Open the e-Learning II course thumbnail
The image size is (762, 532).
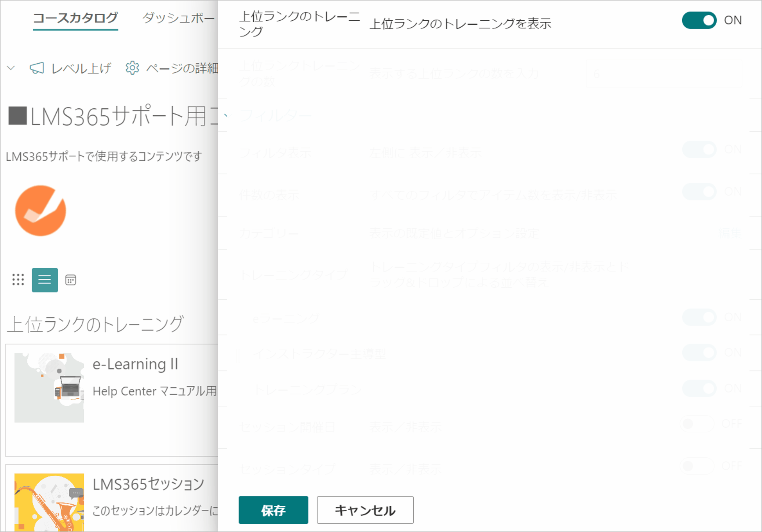(x=49, y=388)
